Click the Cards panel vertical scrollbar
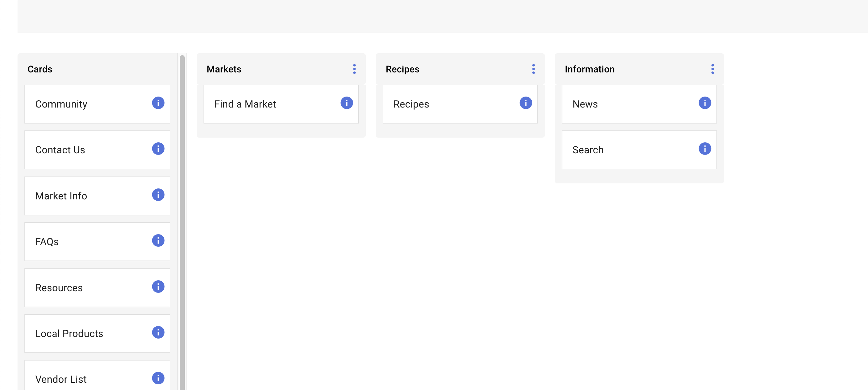This screenshot has height=390, width=868. click(182, 223)
